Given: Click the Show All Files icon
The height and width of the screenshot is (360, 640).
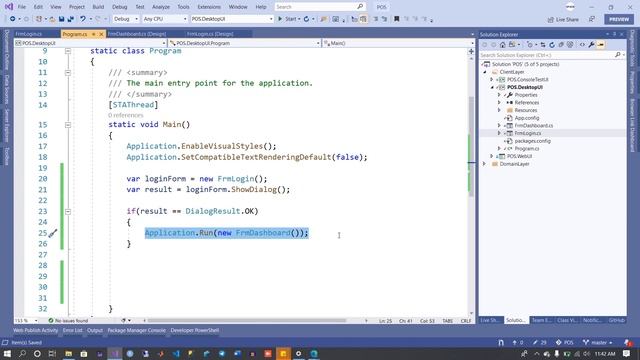Looking at the screenshot, I should pyautogui.click(x=570, y=45).
